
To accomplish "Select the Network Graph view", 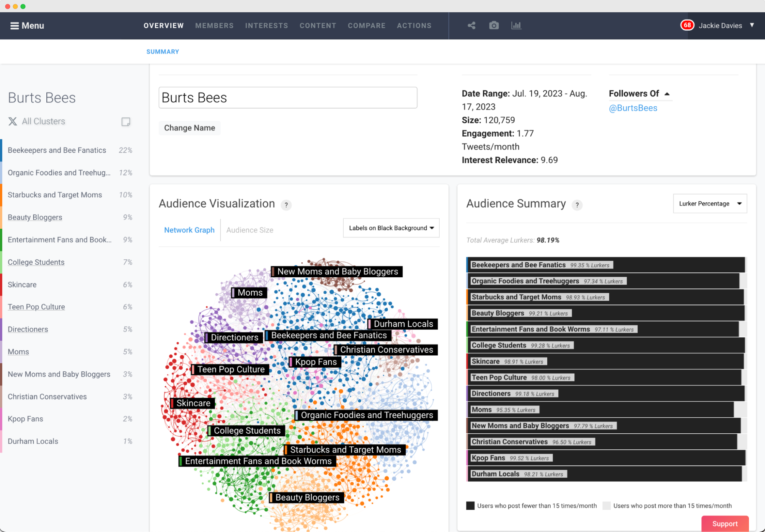I will [x=189, y=230].
